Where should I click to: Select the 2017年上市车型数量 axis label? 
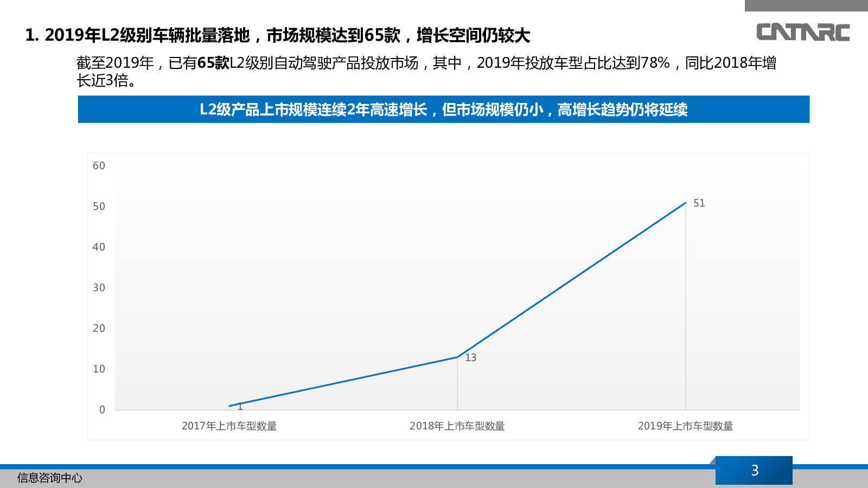point(229,426)
